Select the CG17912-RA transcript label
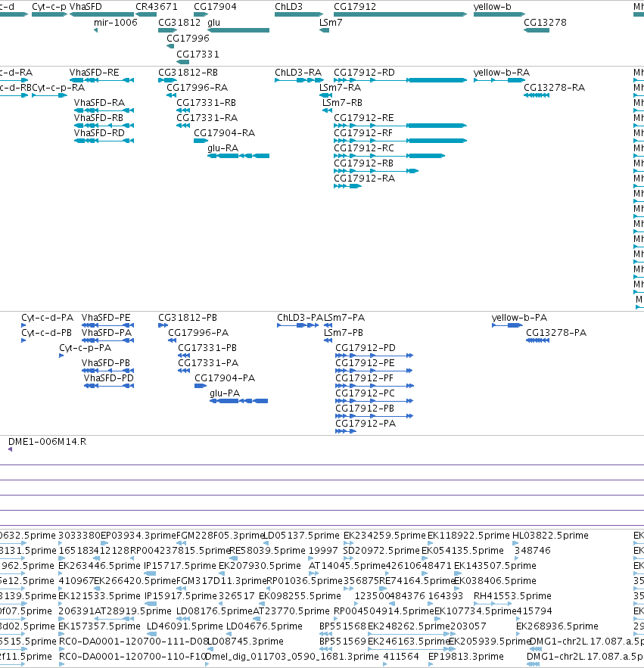Viewport: 644px width, 668px height. tap(365, 178)
